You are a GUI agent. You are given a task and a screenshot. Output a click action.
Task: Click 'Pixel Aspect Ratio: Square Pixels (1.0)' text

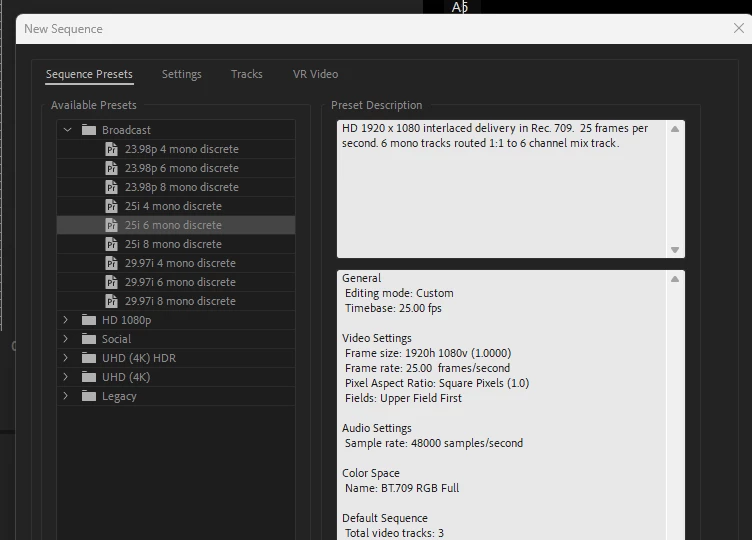click(437, 383)
